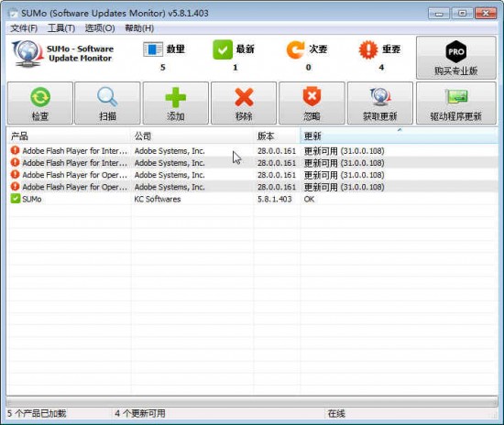
Task: Click the PRO 购买专业版 button
Action: 456,58
